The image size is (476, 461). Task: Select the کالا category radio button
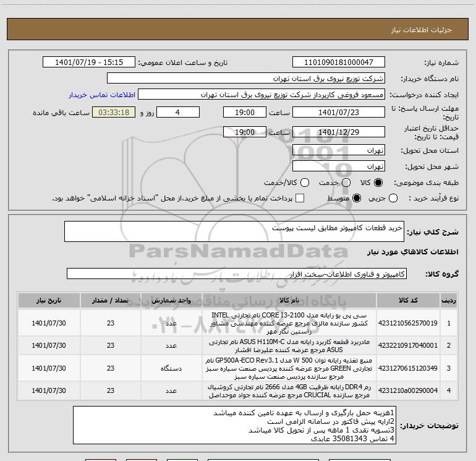click(378, 183)
